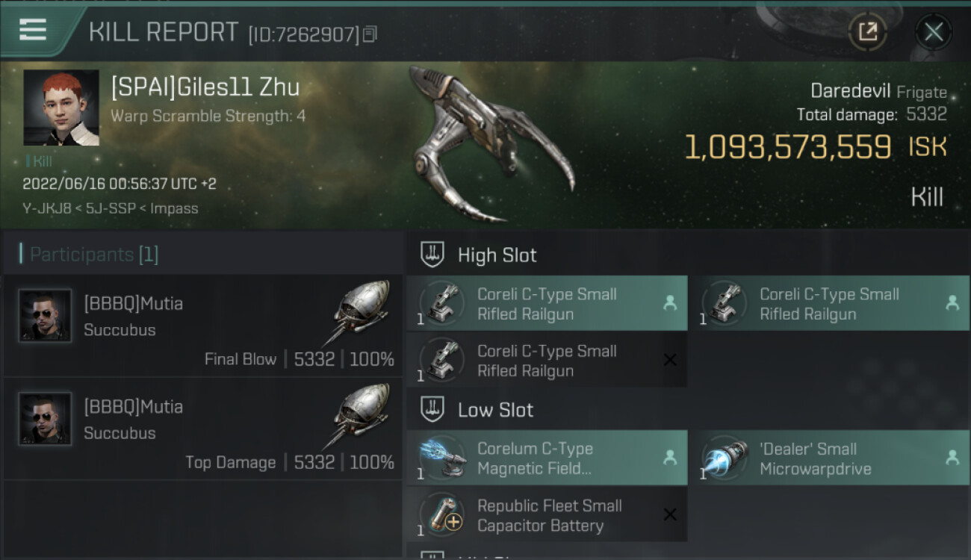Click the Low Slot header label
971x560 pixels.
coord(496,410)
